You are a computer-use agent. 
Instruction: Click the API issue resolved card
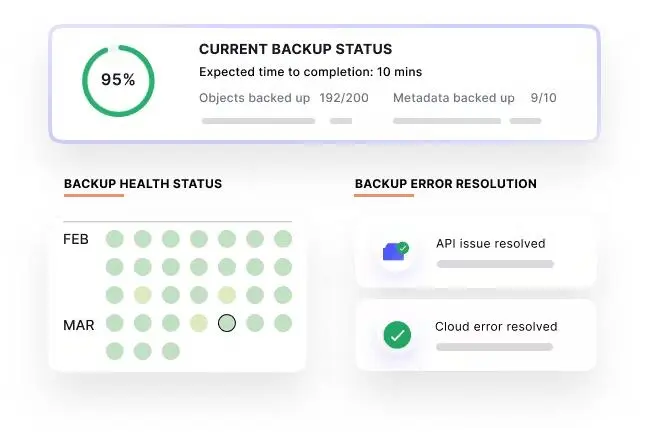(476, 252)
